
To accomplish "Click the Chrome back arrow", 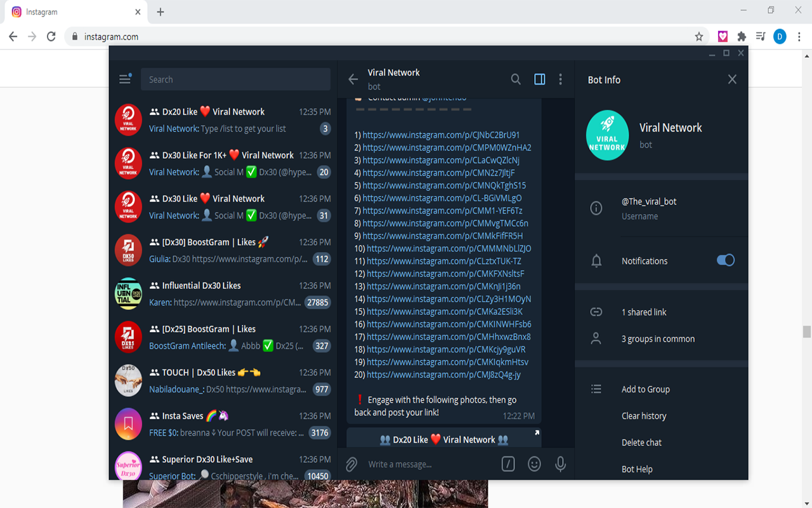I will 13,37.
